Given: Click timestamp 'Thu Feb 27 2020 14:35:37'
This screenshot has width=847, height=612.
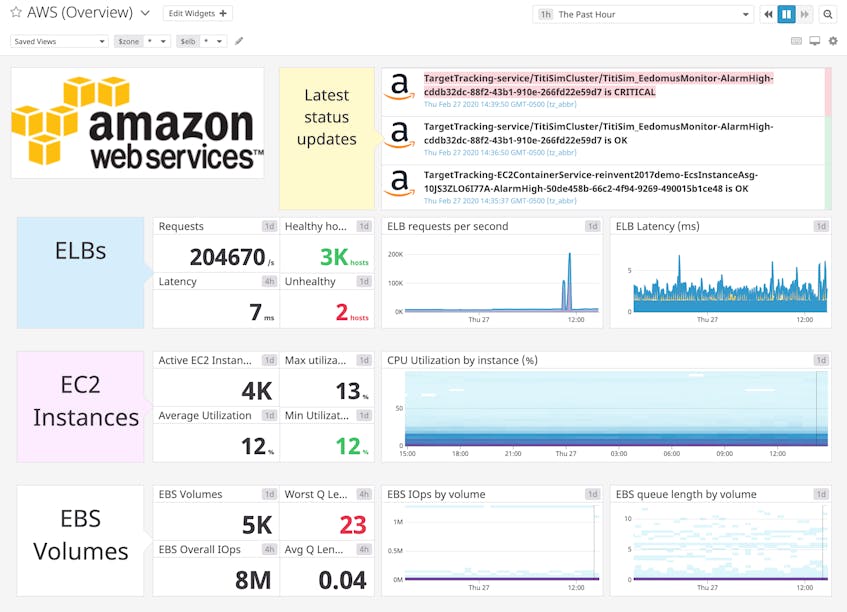Looking at the screenshot, I should (x=500, y=201).
